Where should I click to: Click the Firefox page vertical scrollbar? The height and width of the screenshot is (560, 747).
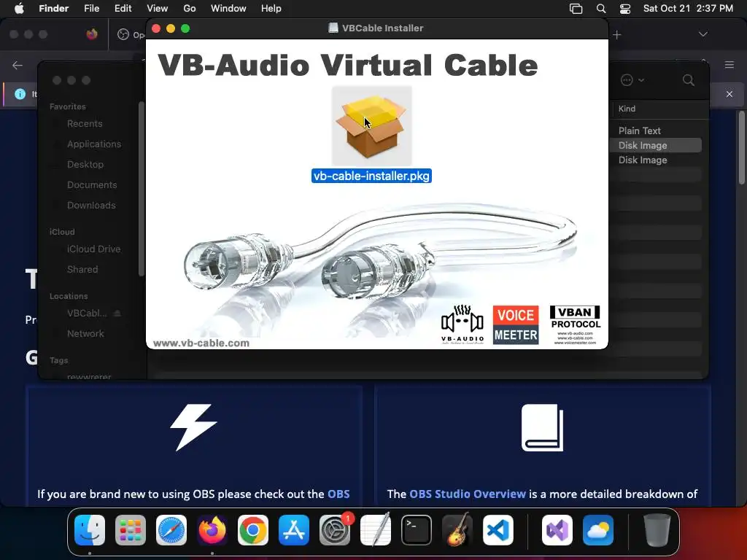point(741,147)
